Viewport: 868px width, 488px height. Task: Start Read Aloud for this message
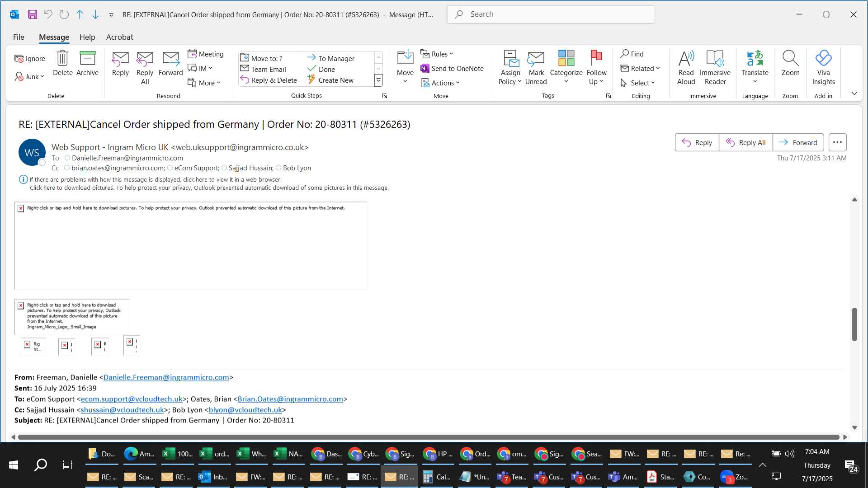[686, 68]
